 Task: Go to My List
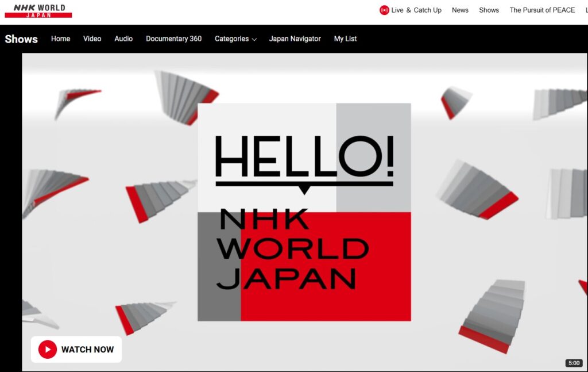(345, 39)
